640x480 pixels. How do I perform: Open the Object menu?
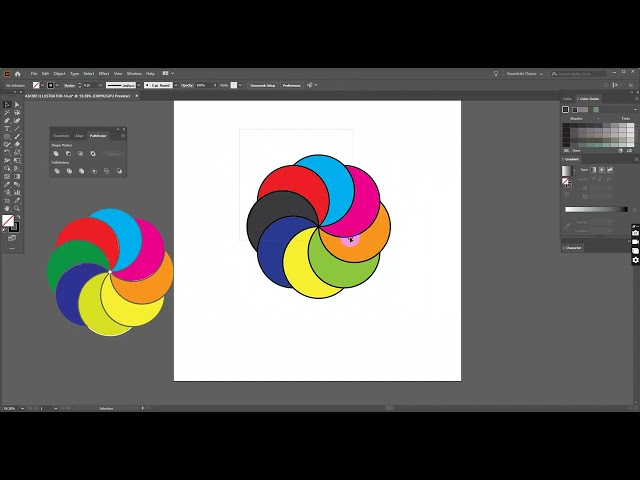tap(59, 73)
